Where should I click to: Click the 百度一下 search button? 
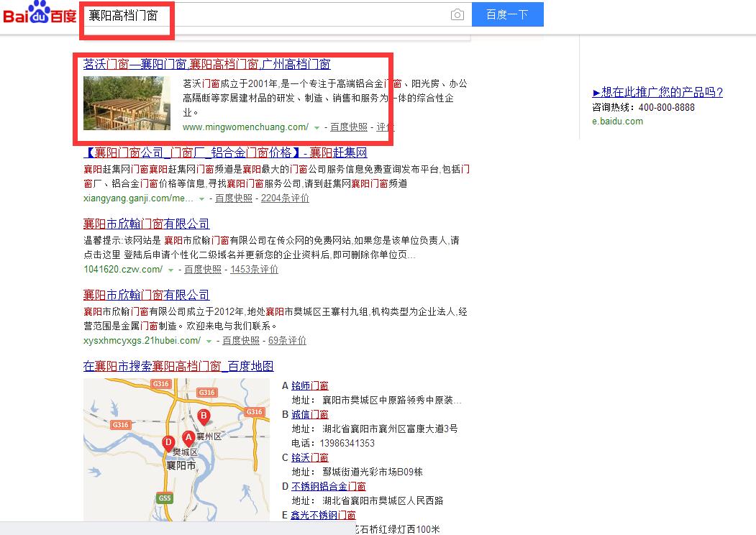coord(507,14)
